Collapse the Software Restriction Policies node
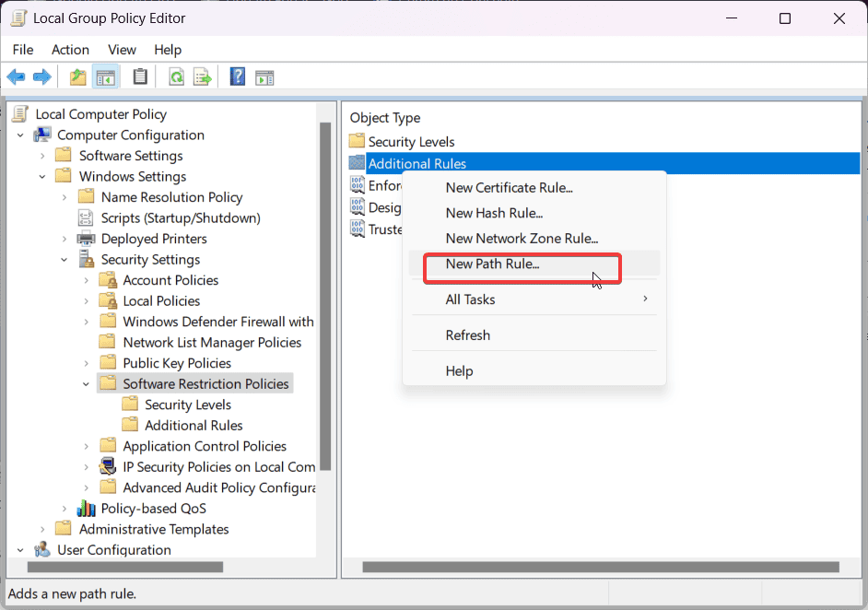Screen dimensions: 868x610 point(86,384)
